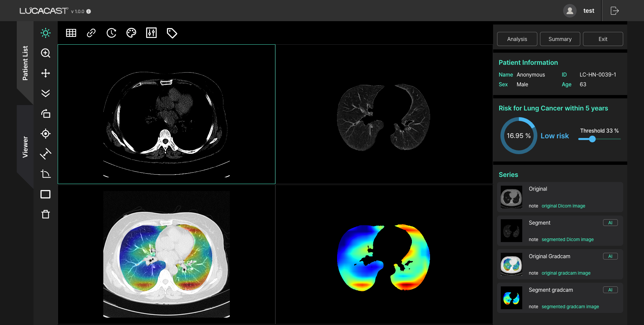The height and width of the screenshot is (325, 644).
Task: Select the original CT viewport
Action: [166, 114]
